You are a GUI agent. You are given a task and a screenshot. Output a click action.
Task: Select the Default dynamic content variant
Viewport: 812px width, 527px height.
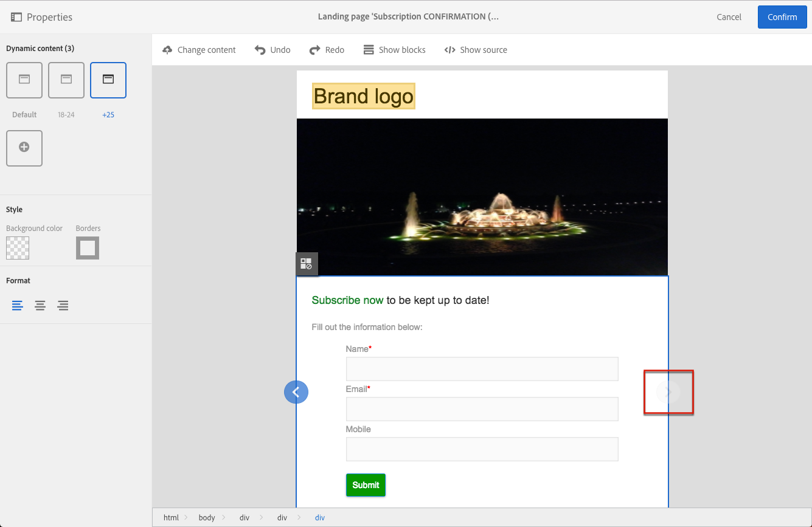pyautogui.click(x=24, y=80)
